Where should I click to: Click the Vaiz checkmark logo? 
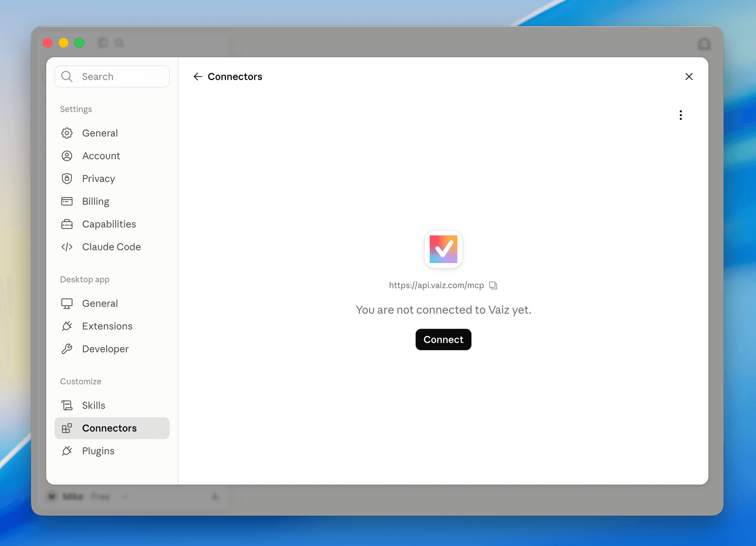click(443, 249)
